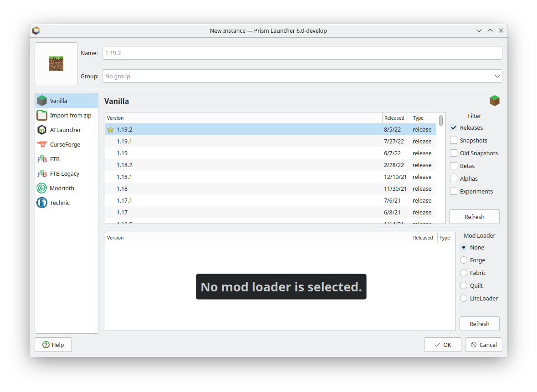Focus the instance Name text field

coord(302,53)
